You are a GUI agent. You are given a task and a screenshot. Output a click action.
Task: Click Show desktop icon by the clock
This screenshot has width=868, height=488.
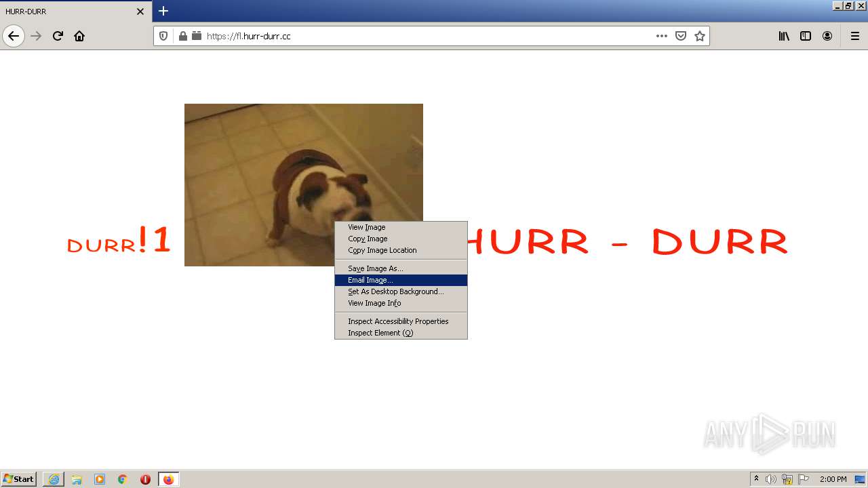pyautogui.click(x=860, y=479)
